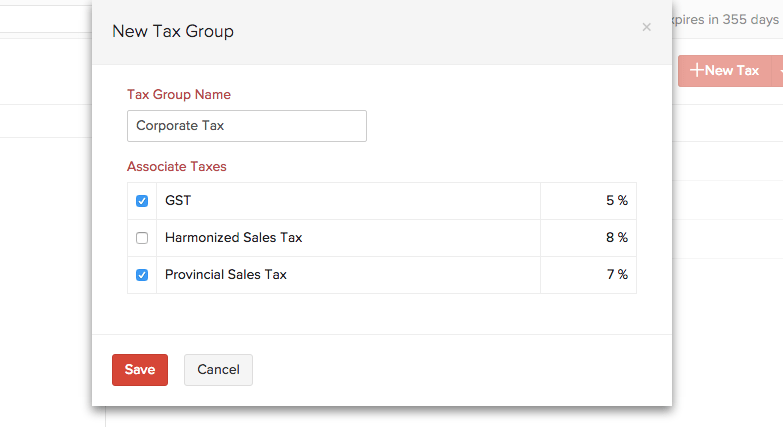Toggle the GST checkbox

[x=142, y=201]
